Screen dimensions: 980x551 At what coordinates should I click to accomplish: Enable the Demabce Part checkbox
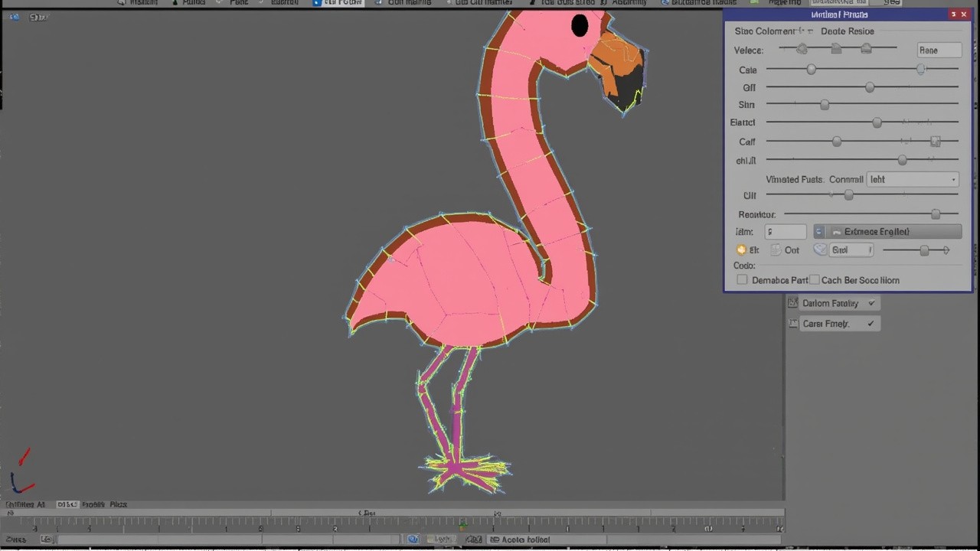point(742,280)
